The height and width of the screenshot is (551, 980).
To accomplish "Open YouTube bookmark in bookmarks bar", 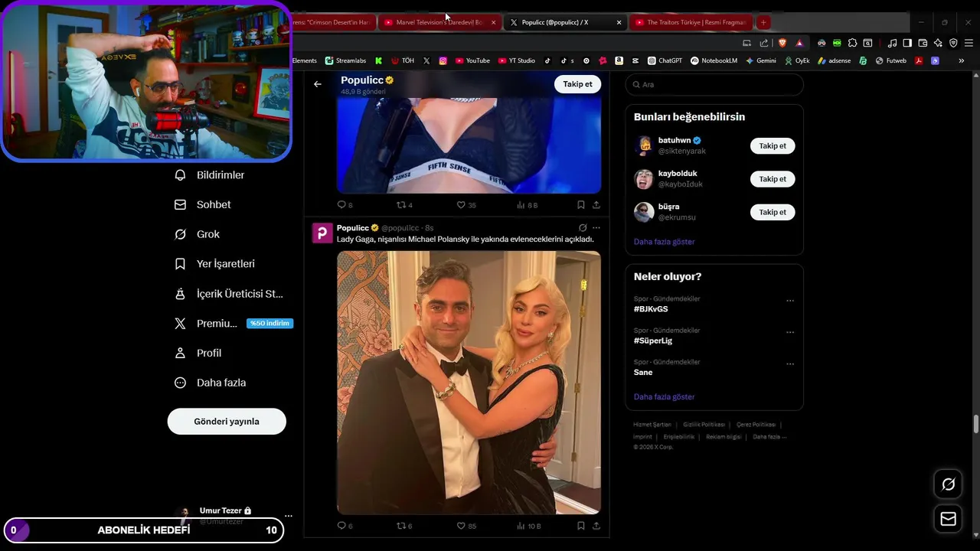I will 472,60.
